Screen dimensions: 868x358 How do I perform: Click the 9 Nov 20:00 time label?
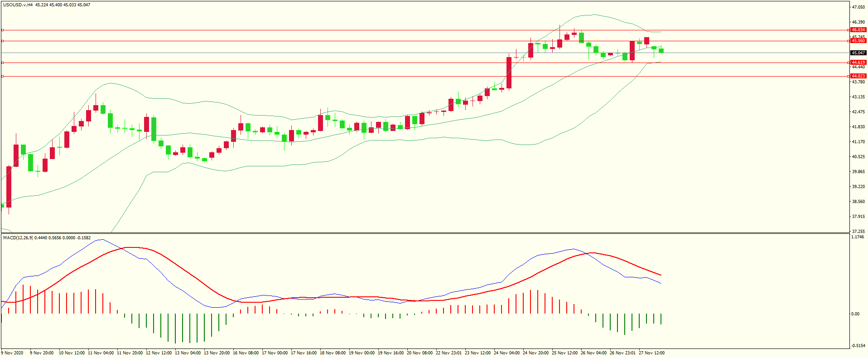coord(42,353)
